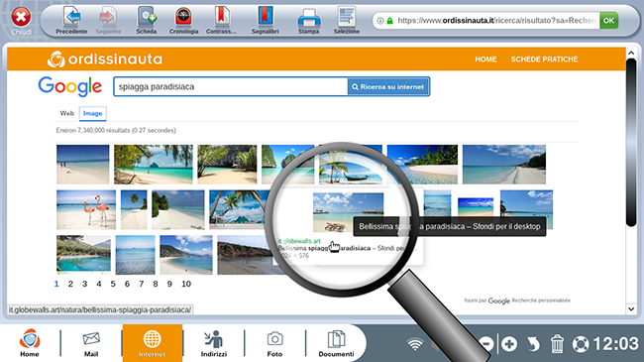Go to results page 2
Screen dimensions: 644x362
point(70,284)
